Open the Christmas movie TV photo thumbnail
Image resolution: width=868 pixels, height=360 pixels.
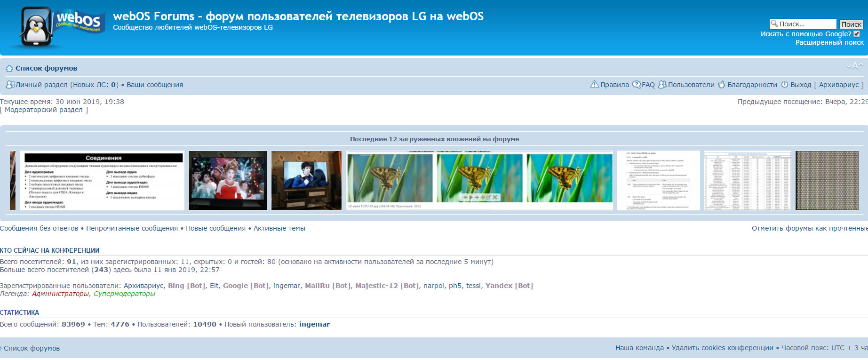pos(227,181)
